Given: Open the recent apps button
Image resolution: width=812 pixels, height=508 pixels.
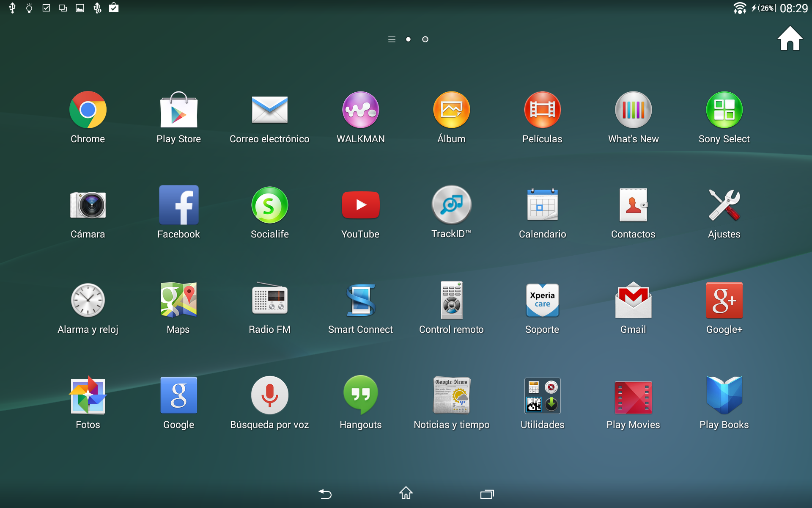Looking at the screenshot, I should pyautogui.click(x=487, y=494).
